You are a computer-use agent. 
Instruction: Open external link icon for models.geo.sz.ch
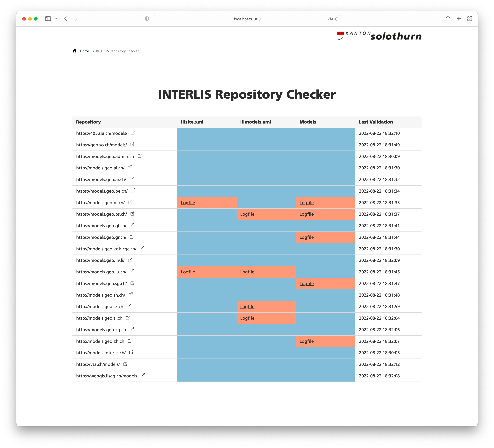129,306
